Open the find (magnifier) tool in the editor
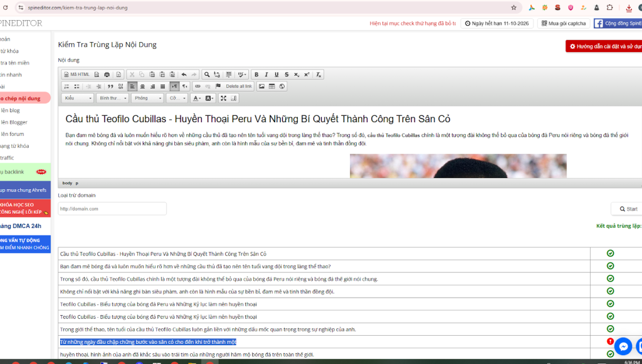Screen dimensions: 642x364 pyautogui.click(x=207, y=75)
